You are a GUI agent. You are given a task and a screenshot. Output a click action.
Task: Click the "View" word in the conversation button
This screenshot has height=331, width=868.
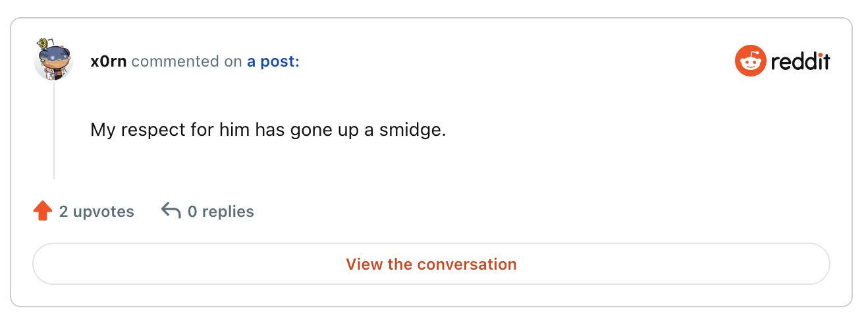coord(364,264)
